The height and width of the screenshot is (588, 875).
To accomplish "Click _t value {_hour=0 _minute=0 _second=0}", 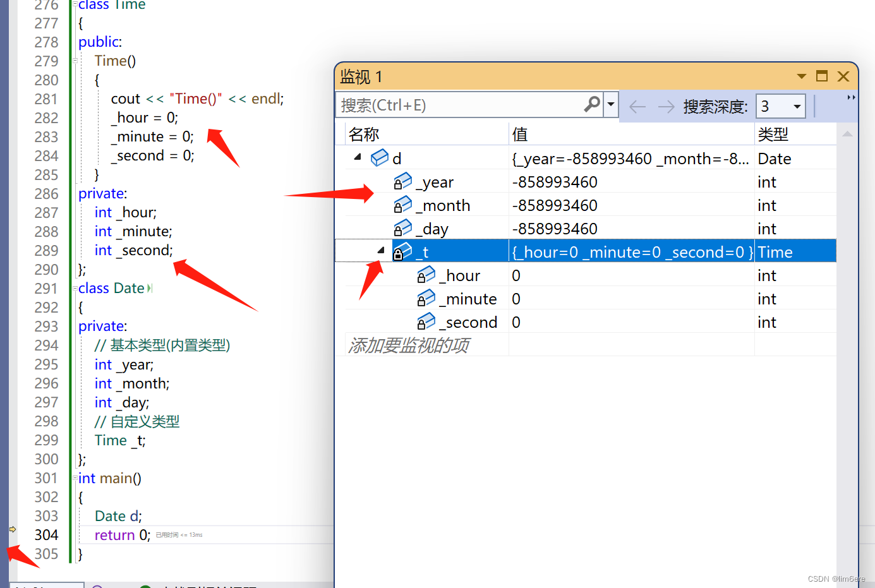I will tap(632, 253).
